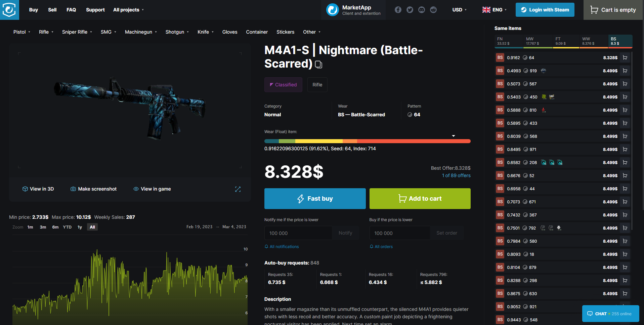Open the MarketApp client icon
This screenshot has height=325, width=644.
333,10
